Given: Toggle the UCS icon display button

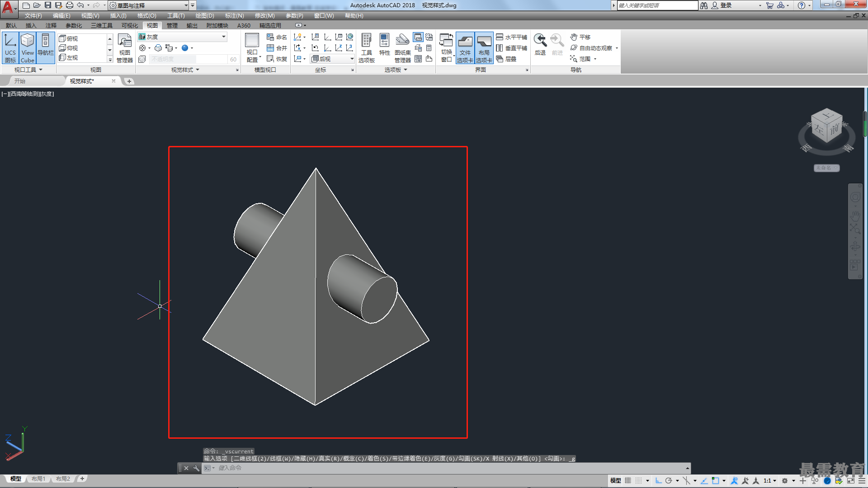Looking at the screenshot, I should [x=10, y=48].
